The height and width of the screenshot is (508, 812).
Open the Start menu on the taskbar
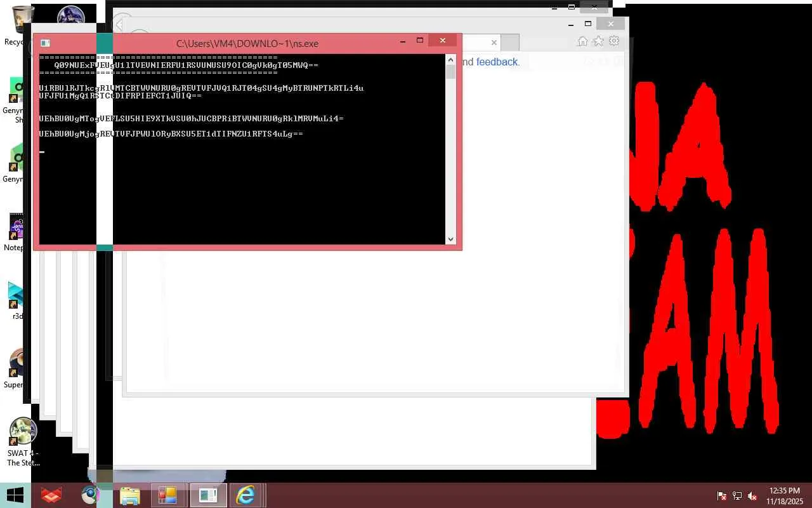[15, 495]
